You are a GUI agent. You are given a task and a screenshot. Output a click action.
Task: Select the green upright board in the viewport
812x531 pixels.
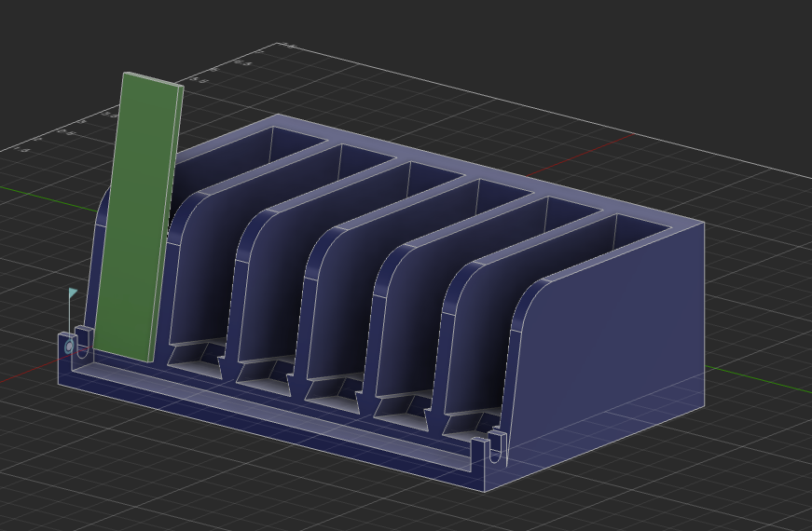pyautogui.click(x=139, y=217)
